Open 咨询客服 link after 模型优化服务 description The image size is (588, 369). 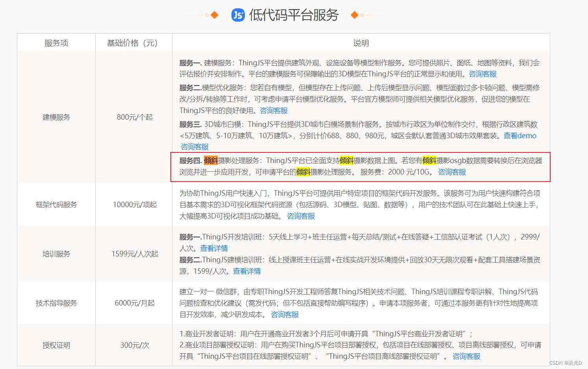(274, 111)
